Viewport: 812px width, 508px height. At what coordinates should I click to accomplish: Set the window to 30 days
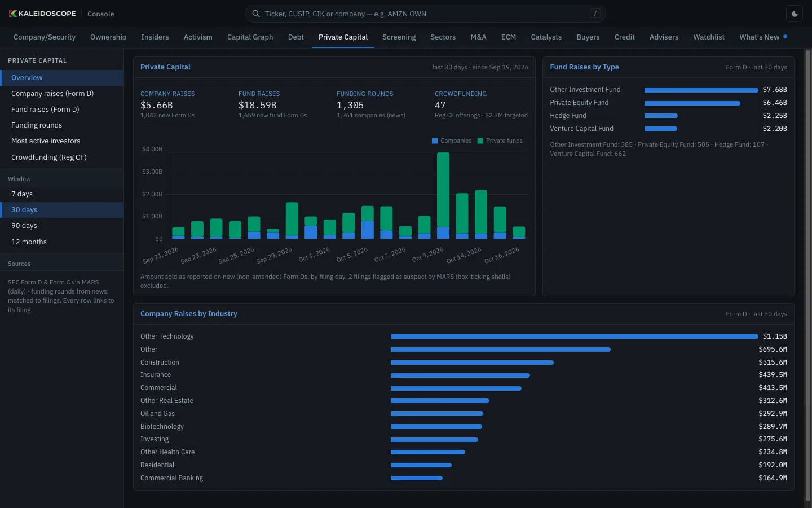pyautogui.click(x=62, y=210)
